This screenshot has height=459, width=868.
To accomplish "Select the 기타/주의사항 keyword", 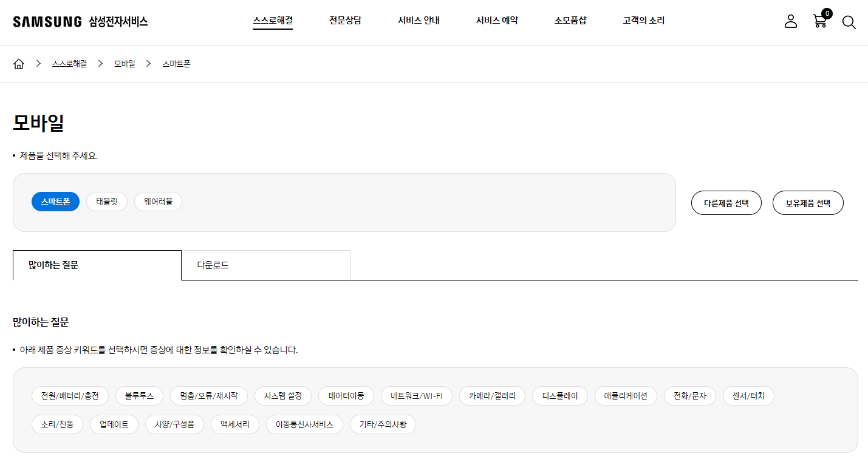I will 383,424.
